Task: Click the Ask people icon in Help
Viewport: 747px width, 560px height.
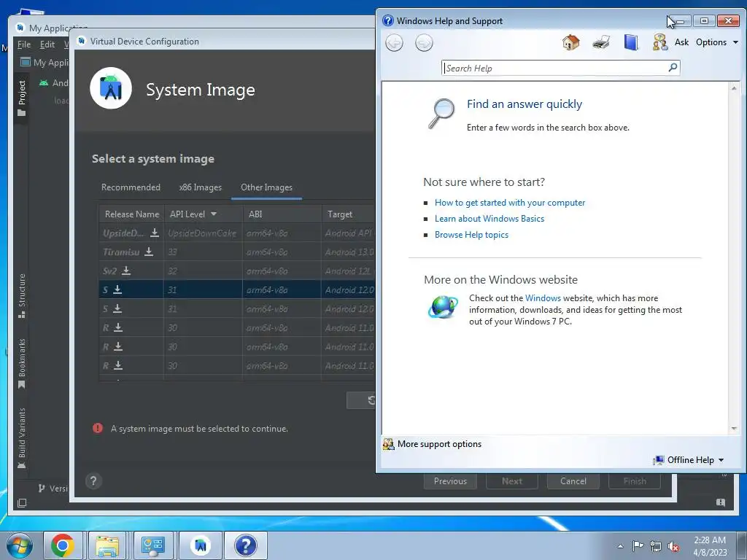Action: coord(659,42)
